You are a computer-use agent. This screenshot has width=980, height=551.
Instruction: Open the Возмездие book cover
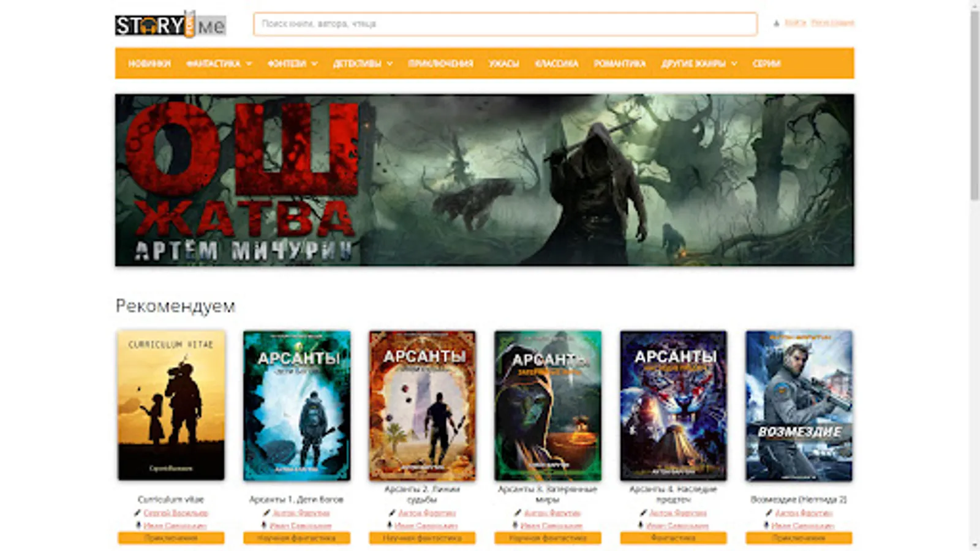tap(799, 405)
